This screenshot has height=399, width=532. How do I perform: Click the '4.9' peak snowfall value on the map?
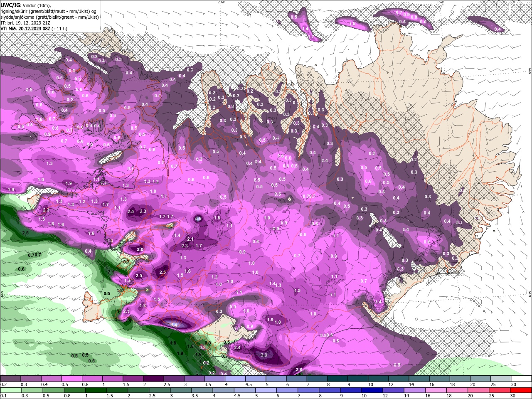pyautogui.click(x=199, y=219)
